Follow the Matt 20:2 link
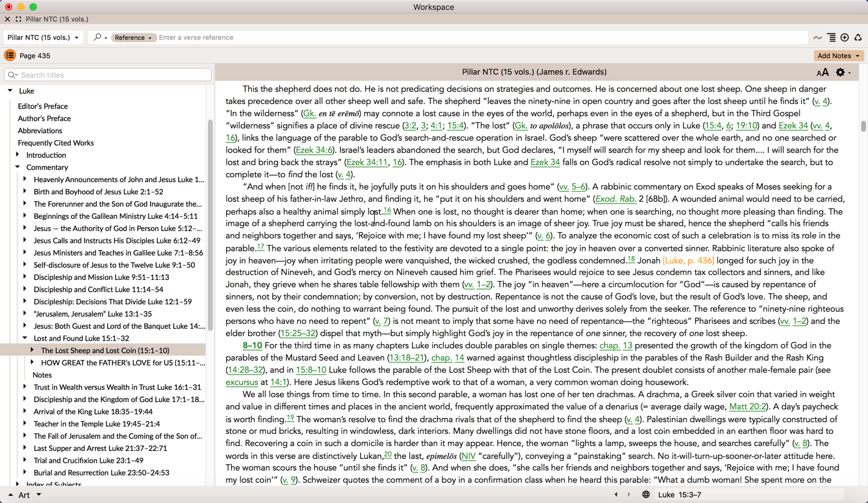Screen dimensions: 868x503 (x=749, y=407)
